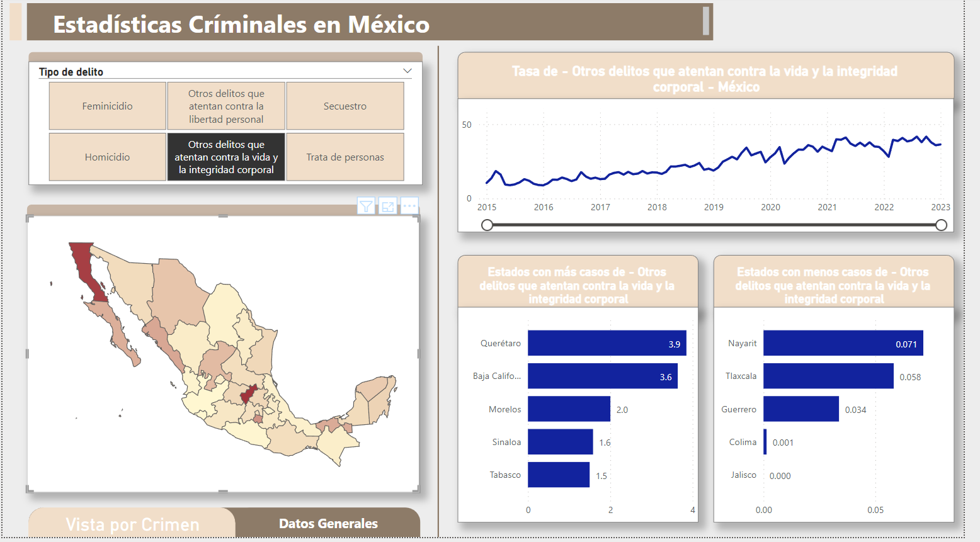
Task: Click the Trata de personas button
Action: point(345,157)
